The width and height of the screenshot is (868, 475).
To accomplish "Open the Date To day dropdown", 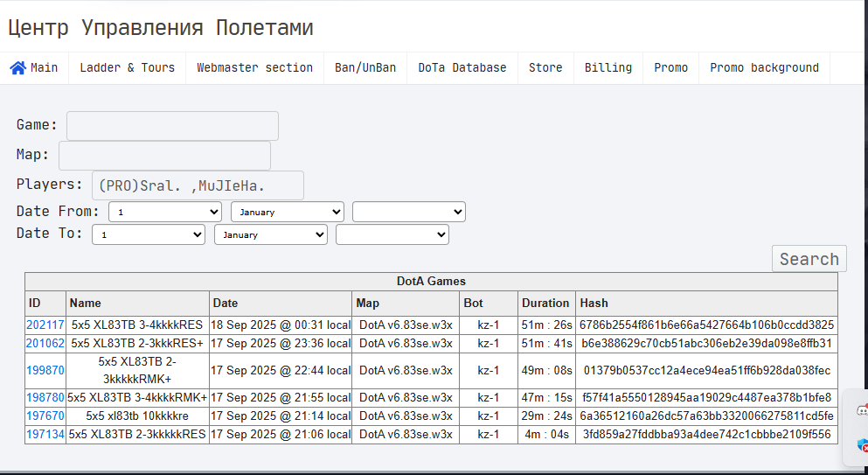I will (x=149, y=234).
